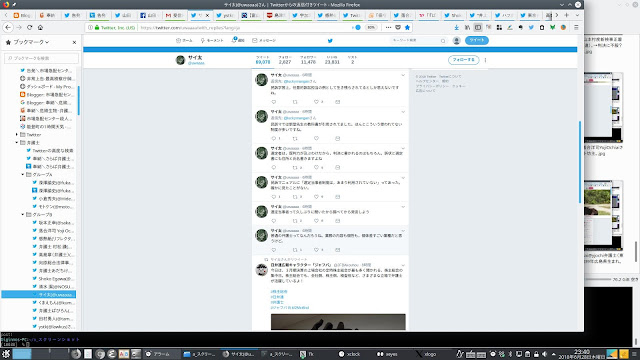Toggle the フォローする follow button

point(464,60)
